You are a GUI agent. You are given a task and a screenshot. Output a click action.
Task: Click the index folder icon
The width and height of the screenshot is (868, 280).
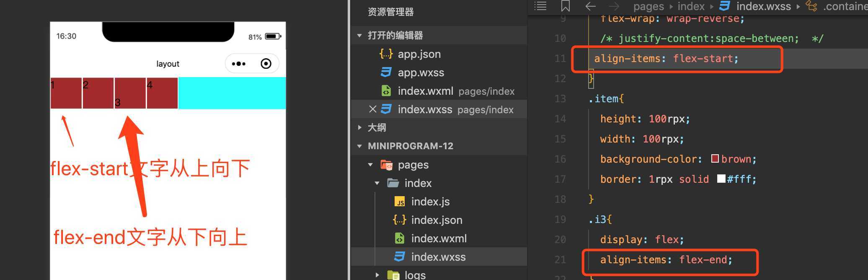(x=393, y=183)
